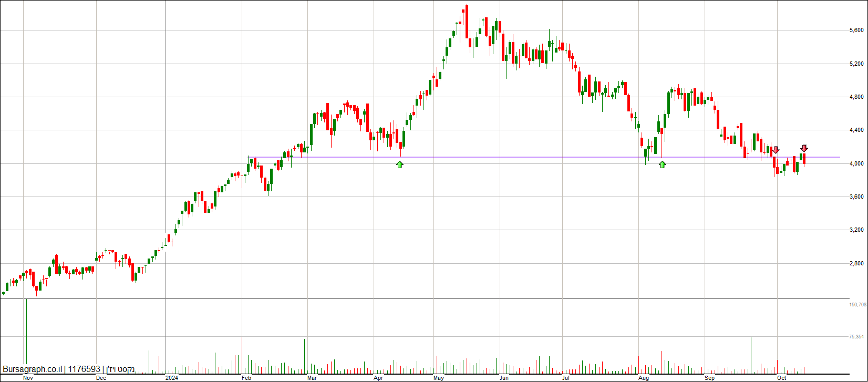Click the green up arrow in August
Viewport: 868px width, 382px height.
pyautogui.click(x=663, y=164)
